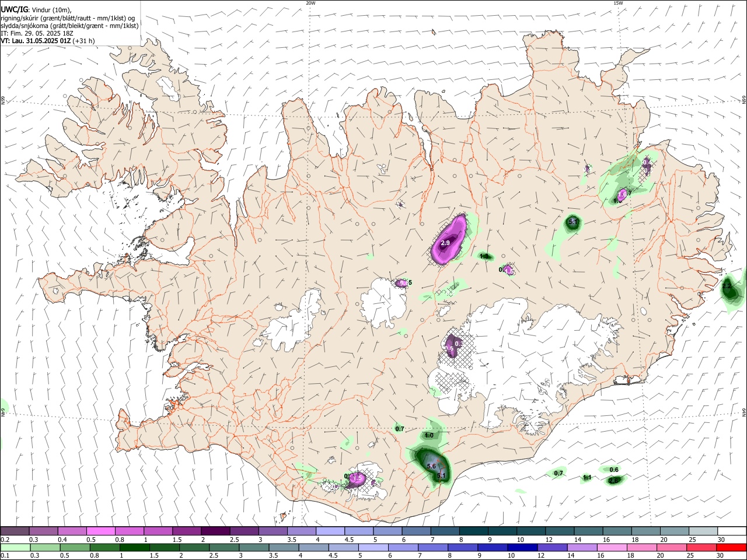Click the 1.0 precipitation value in south Iceland
Screen dimensions: 747x560
pyautogui.click(x=429, y=435)
